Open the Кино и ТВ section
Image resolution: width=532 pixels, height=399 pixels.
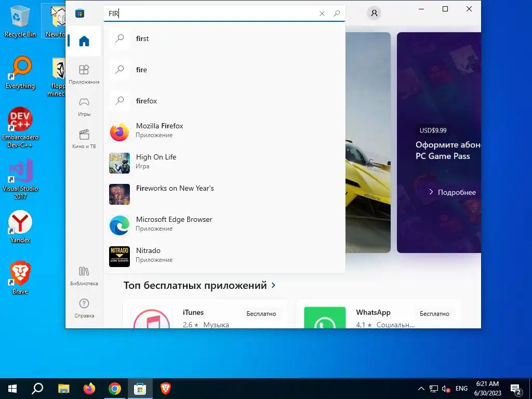click(84, 139)
